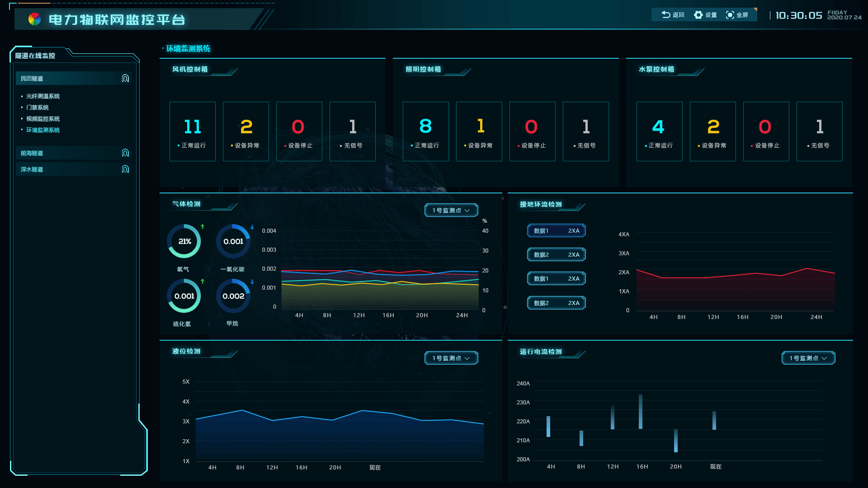Click tunnel icon beside 深水隧道
This screenshot has width=868, height=488.
coord(125,169)
